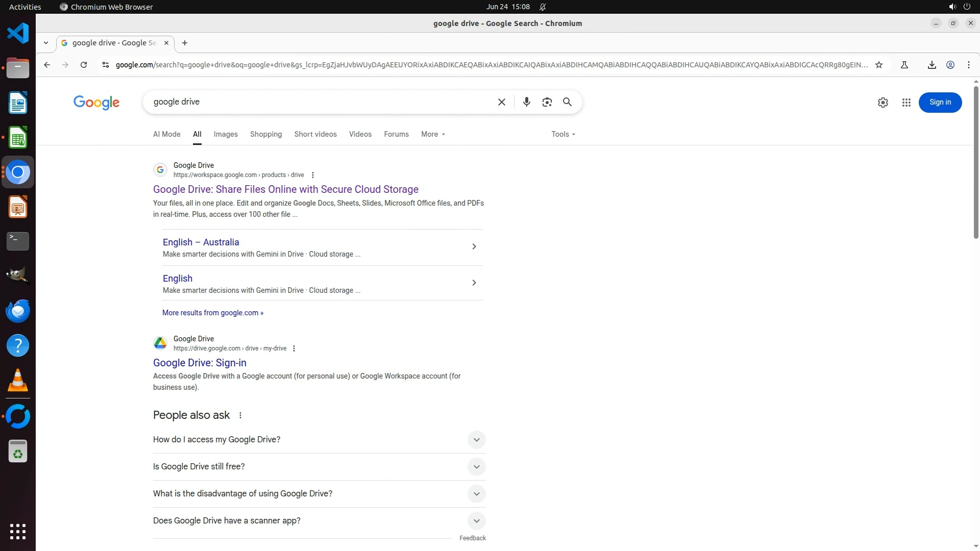The image size is (980, 551).
Task: Open Chromium downloads icon
Action: 932,65
